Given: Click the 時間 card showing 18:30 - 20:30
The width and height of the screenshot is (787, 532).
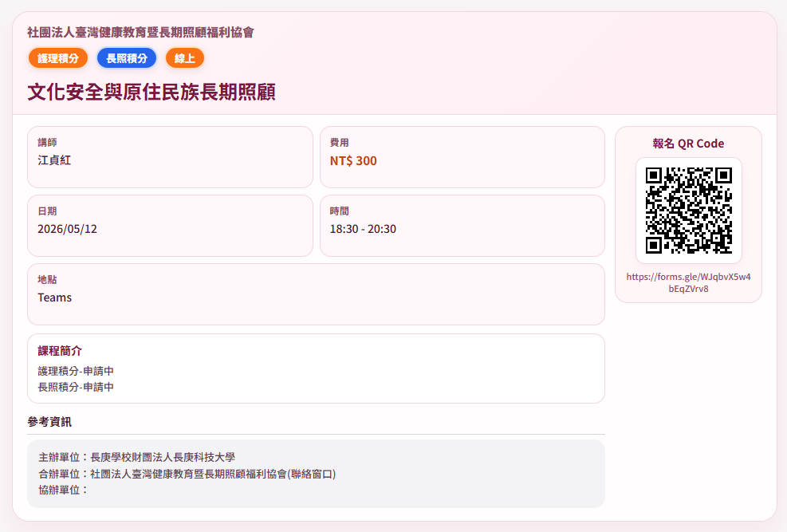Looking at the screenshot, I should (x=462, y=226).
